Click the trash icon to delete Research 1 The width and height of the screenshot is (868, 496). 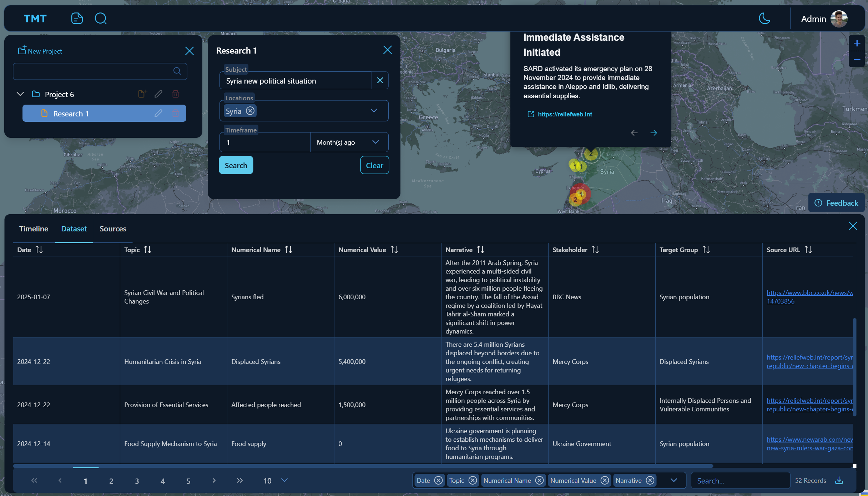click(175, 113)
